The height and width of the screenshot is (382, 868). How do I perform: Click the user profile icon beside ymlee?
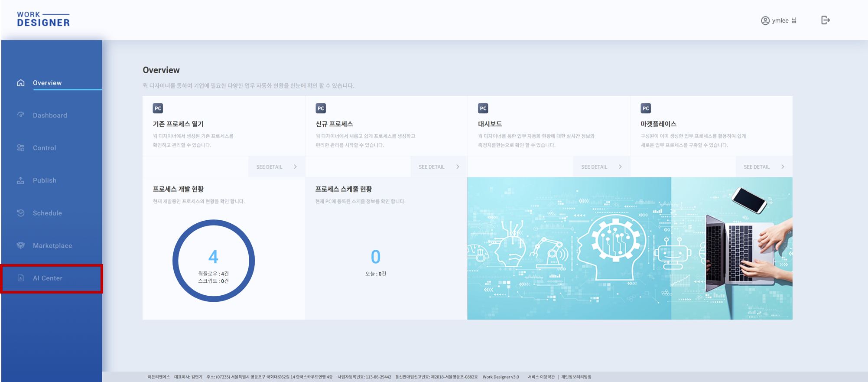765,20
